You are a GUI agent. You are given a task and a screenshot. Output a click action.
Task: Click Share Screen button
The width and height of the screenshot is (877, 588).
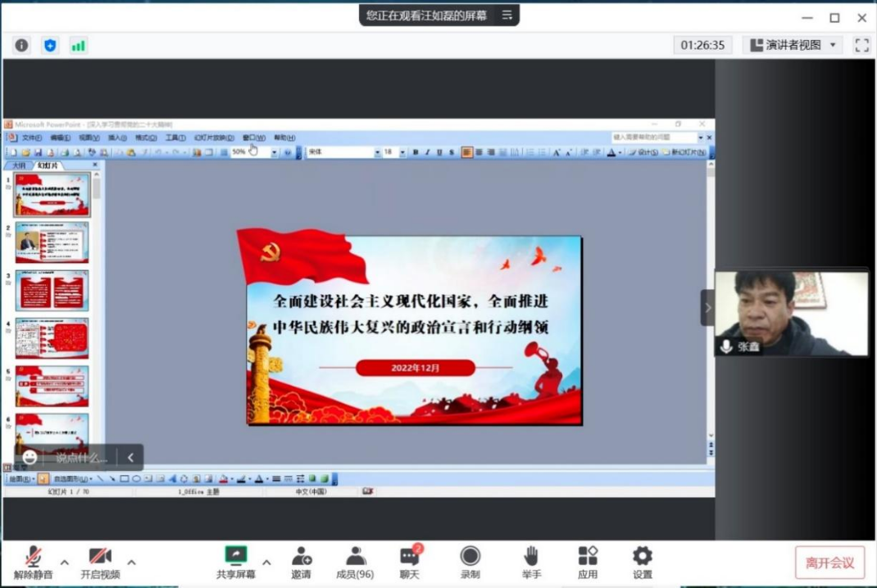point(236,562)
